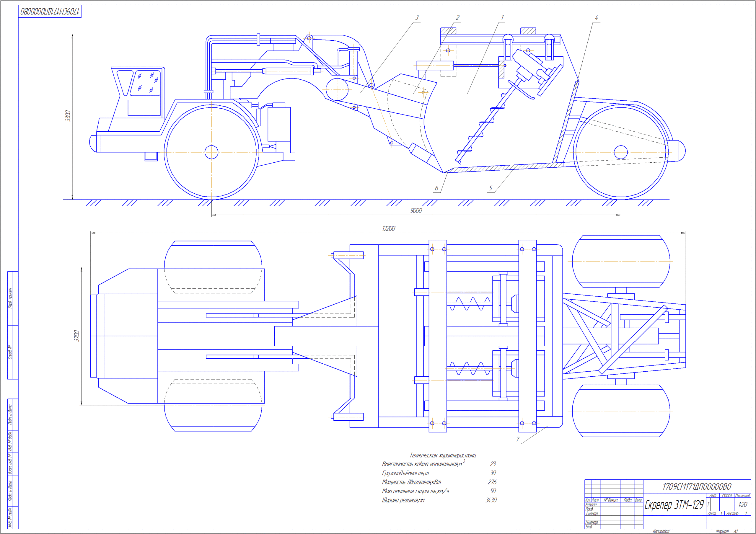Click the rotated drawing code at top-left corner
The width and height of the screenshot is (756, 534).
pyautogui.click(x=50, y=12)
